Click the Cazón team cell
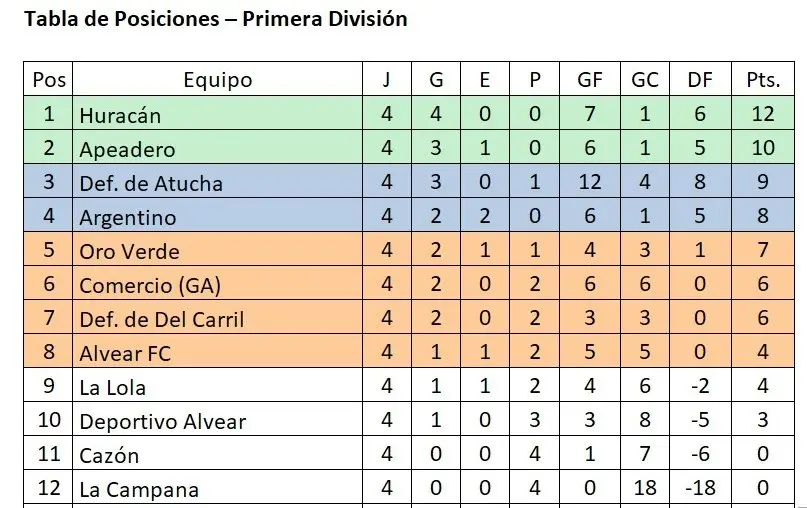 [x=109, y=456]
